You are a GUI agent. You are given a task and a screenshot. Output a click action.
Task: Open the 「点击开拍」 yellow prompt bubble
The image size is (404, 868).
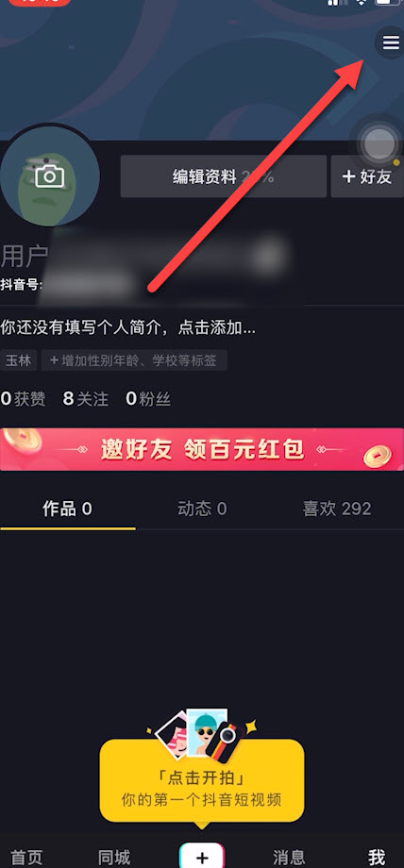click(x=202, y=781)
